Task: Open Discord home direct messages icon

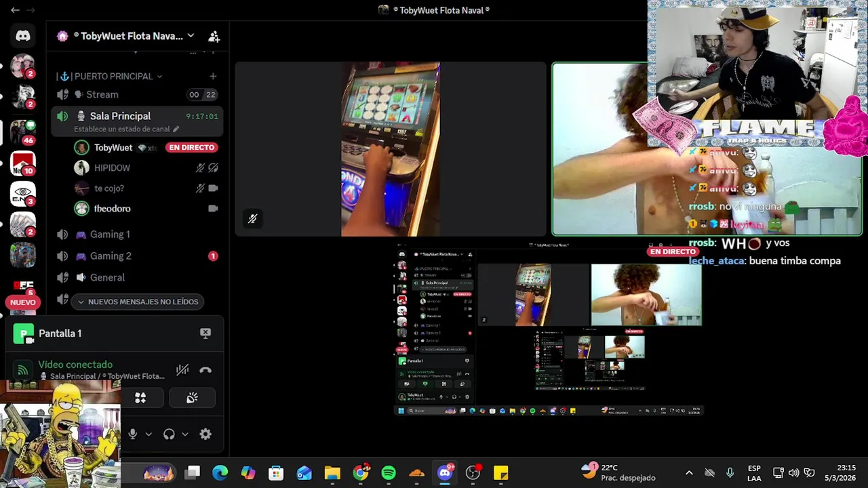Action: tap(22, 36)
